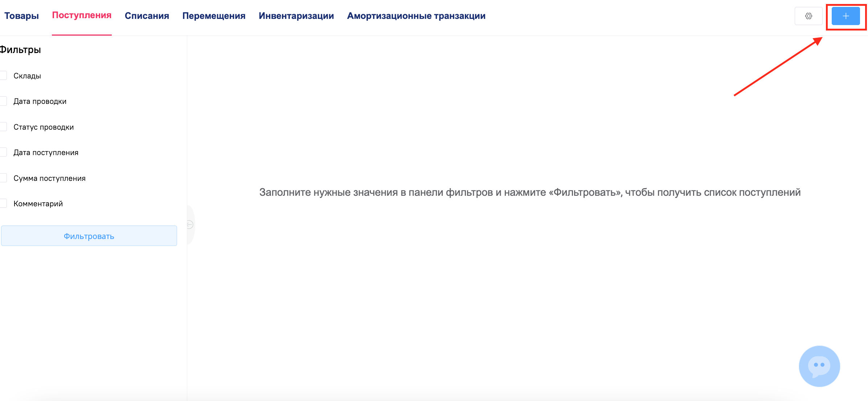Check the Дата проводки filter
Screen dimensions: 868x401
pos(3,101)
